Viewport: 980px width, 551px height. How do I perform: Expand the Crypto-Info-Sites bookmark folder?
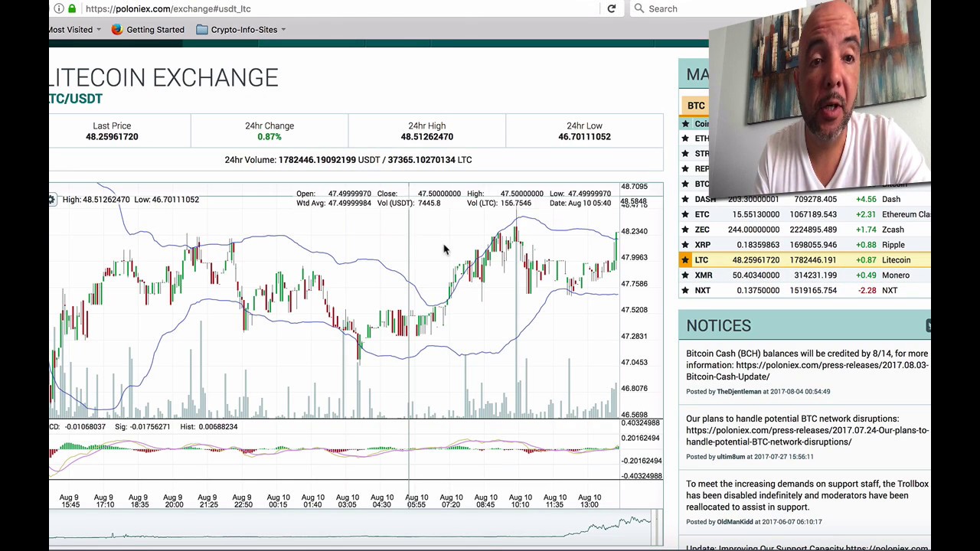[241, 30]
